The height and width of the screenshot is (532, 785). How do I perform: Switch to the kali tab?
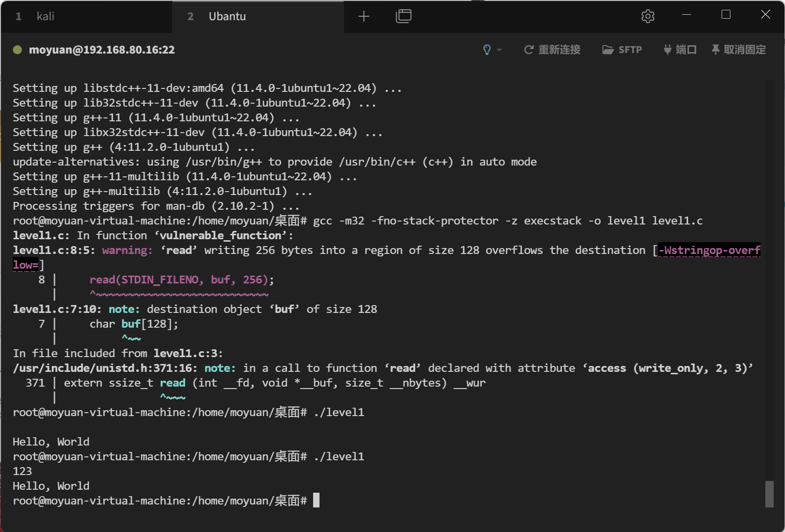click(x=45, y=17)
